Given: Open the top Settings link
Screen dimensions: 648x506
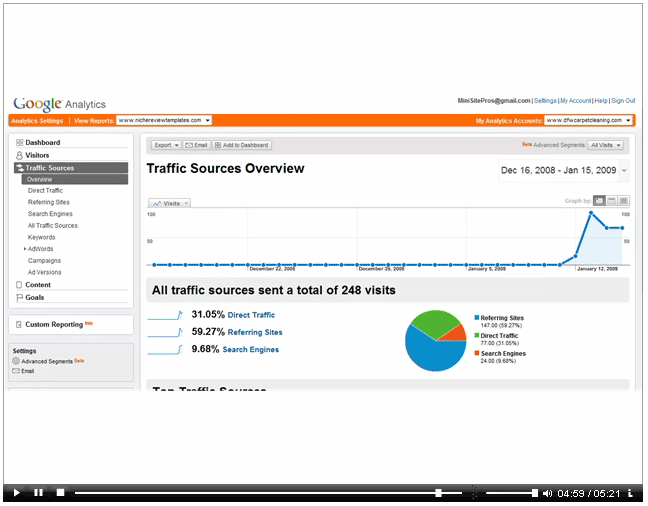Looking at the screenshot, I should click(x=545, y=101).
